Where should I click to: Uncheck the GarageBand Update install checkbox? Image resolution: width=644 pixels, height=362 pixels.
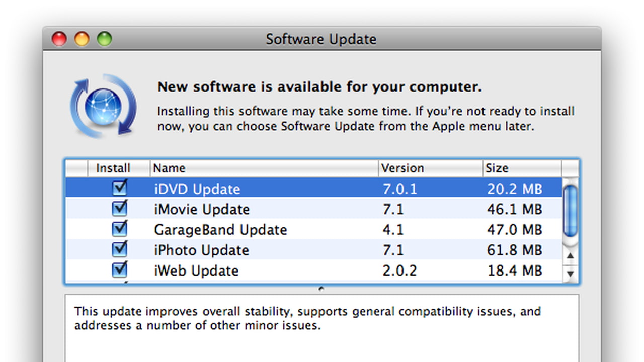pyautogui.click(x=120, y=229)
